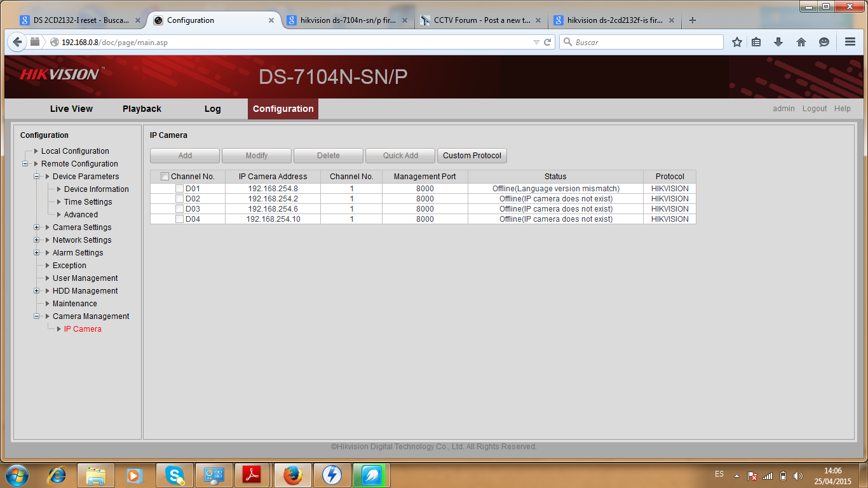Expand the Alarm Settings tree node
The width and height of the screenshot is (868, 488).
37,253
